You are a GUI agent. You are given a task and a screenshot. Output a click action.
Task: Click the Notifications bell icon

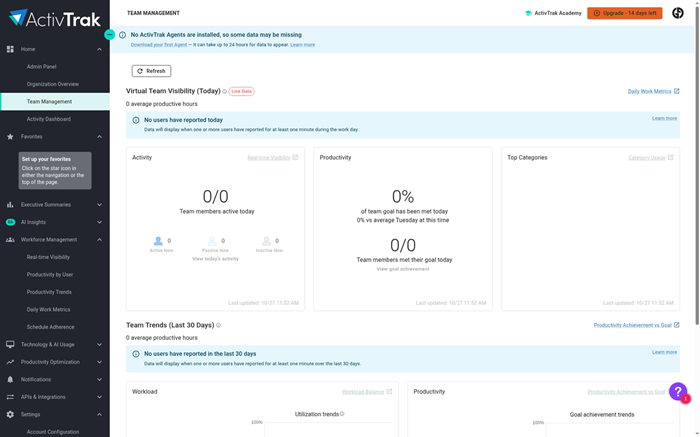pos(10,379)
